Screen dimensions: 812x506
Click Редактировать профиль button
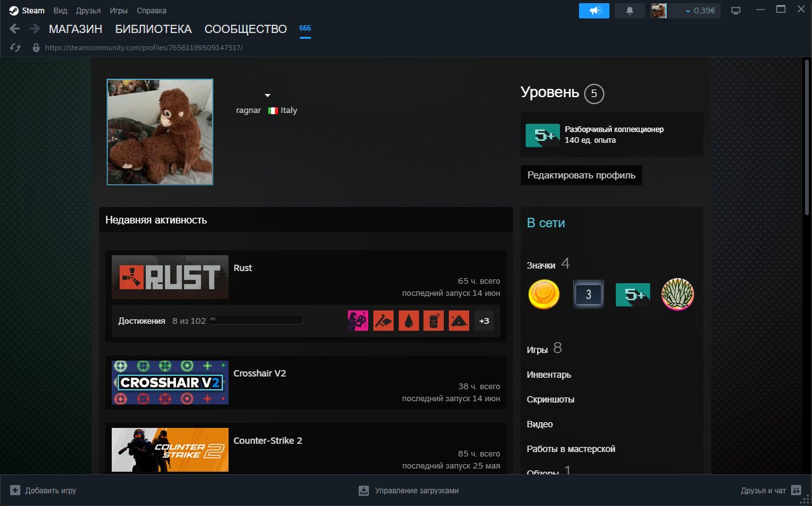[x=582, y=175]
